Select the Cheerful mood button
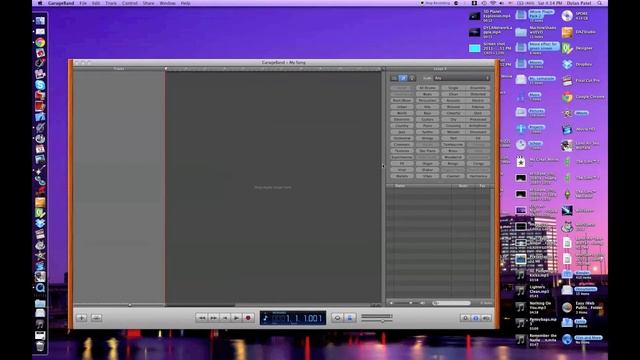Image resolution: width=640 pixels, height=360 pixels. [453, 113]
